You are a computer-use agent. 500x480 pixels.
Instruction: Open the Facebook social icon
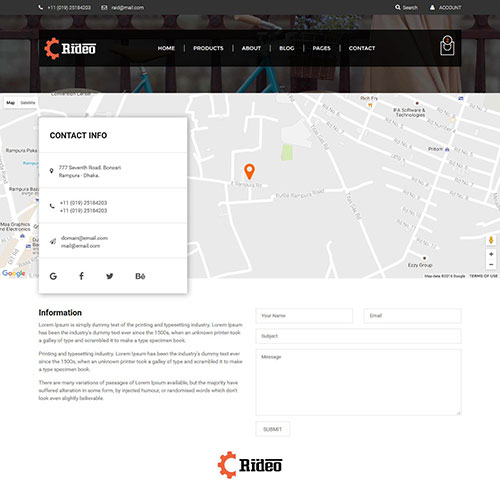coord(81,276)
